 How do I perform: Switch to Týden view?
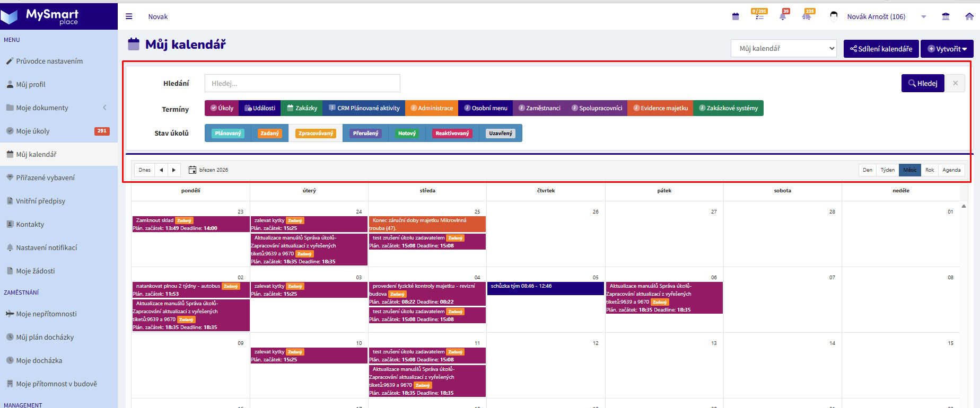point(888,170)
